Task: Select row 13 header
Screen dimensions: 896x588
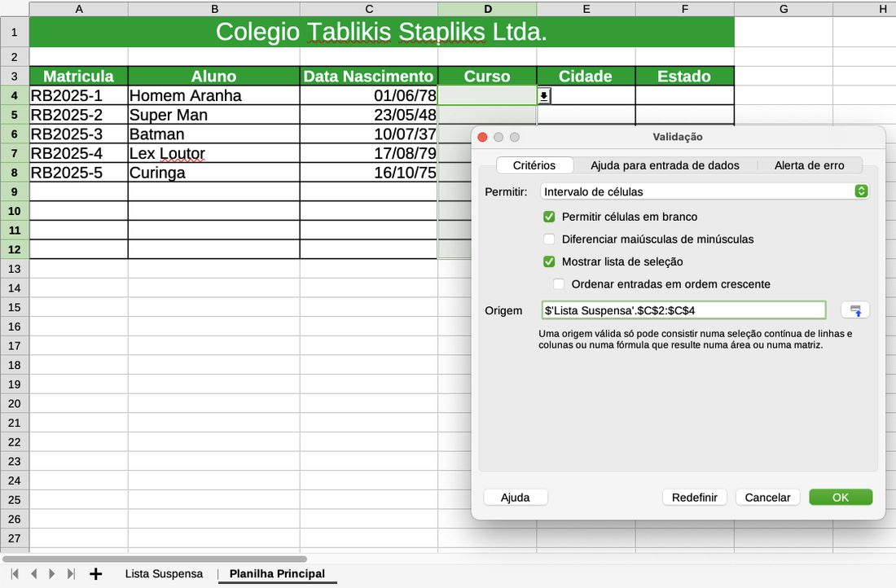Action: (15, 269)
